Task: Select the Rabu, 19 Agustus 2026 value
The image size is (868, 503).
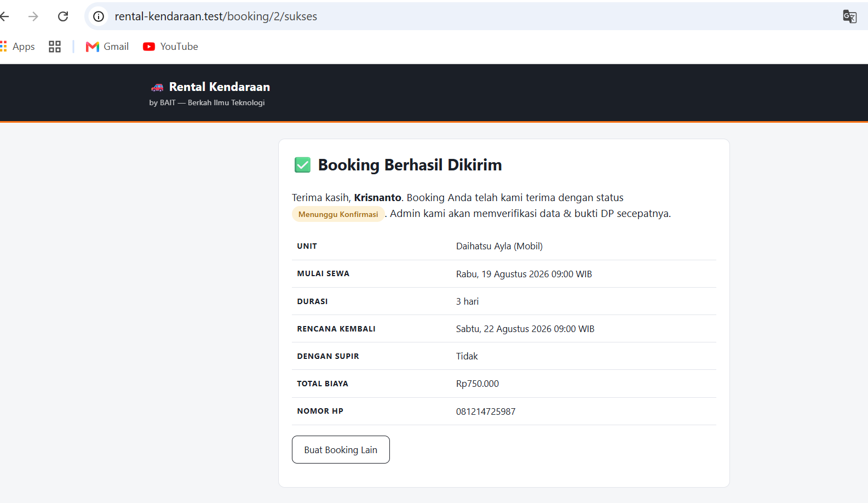Action: pyautogui.click(x=524, y=274)
